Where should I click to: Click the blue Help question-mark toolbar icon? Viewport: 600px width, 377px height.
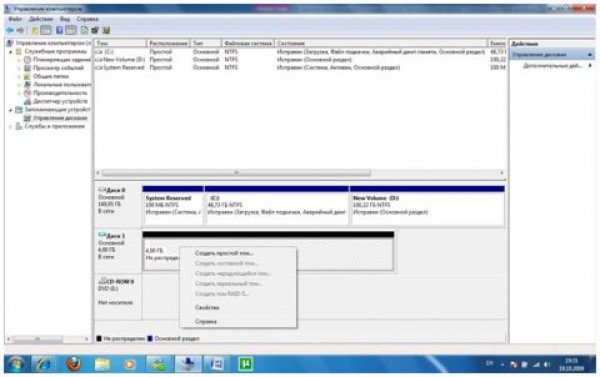click(59, 30)
